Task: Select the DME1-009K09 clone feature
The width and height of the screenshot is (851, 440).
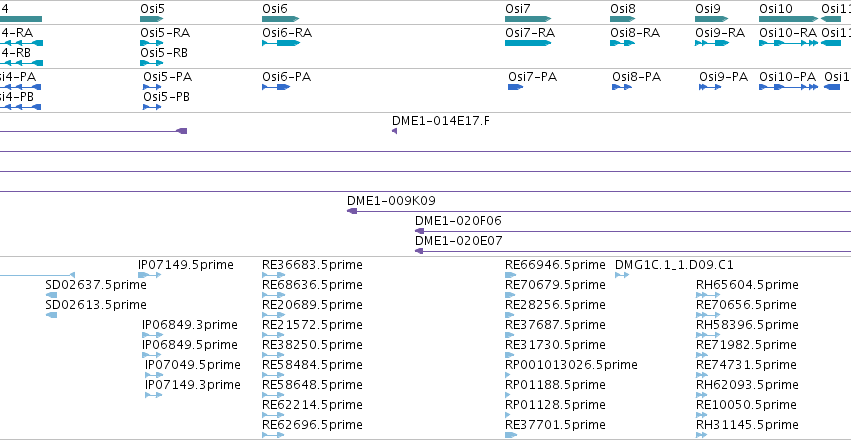Action: (599, 211)
